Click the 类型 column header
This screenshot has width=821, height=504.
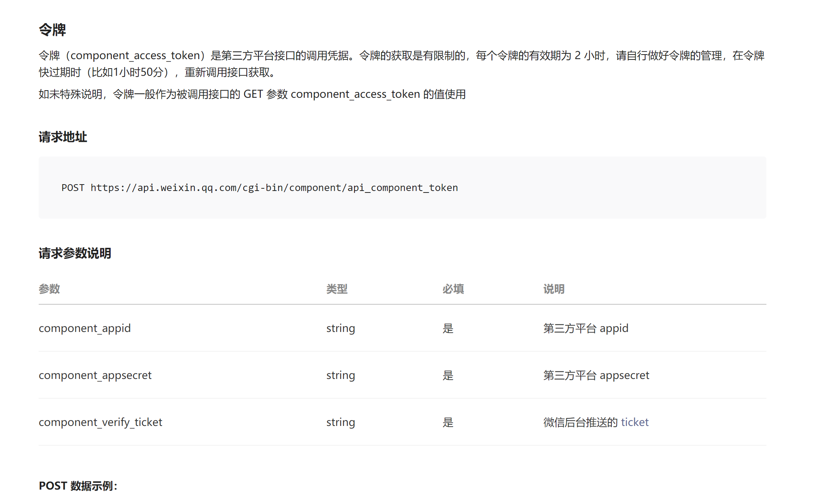tap(337, 289)
